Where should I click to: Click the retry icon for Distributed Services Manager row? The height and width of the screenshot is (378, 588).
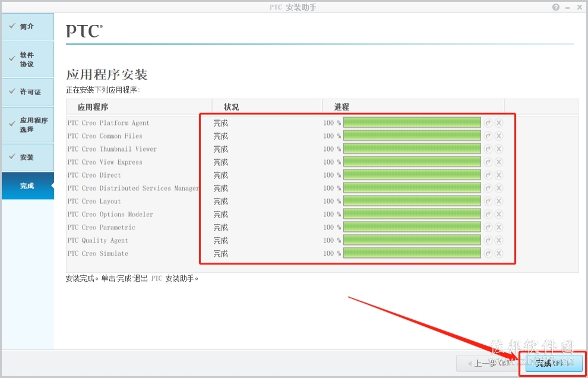[x=488, y=188]
